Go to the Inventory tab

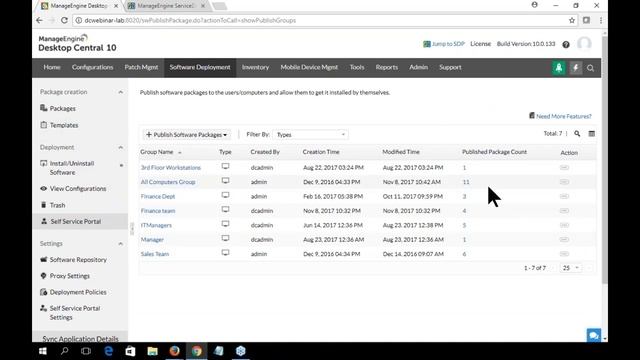point(256,67)
